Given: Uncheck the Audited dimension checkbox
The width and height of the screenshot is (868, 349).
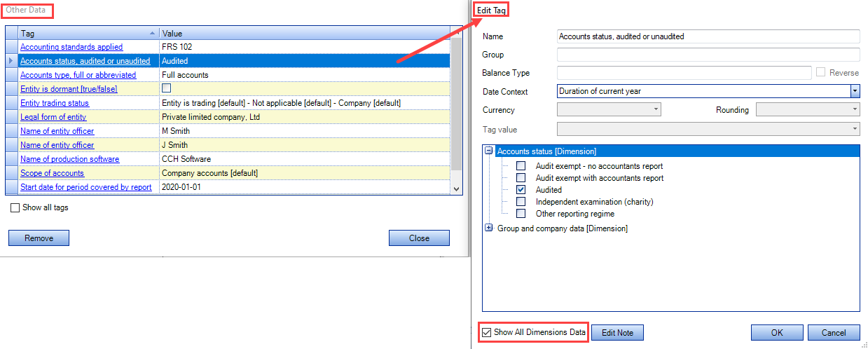Looking at the screenshot, I should (x=521, y=190).
